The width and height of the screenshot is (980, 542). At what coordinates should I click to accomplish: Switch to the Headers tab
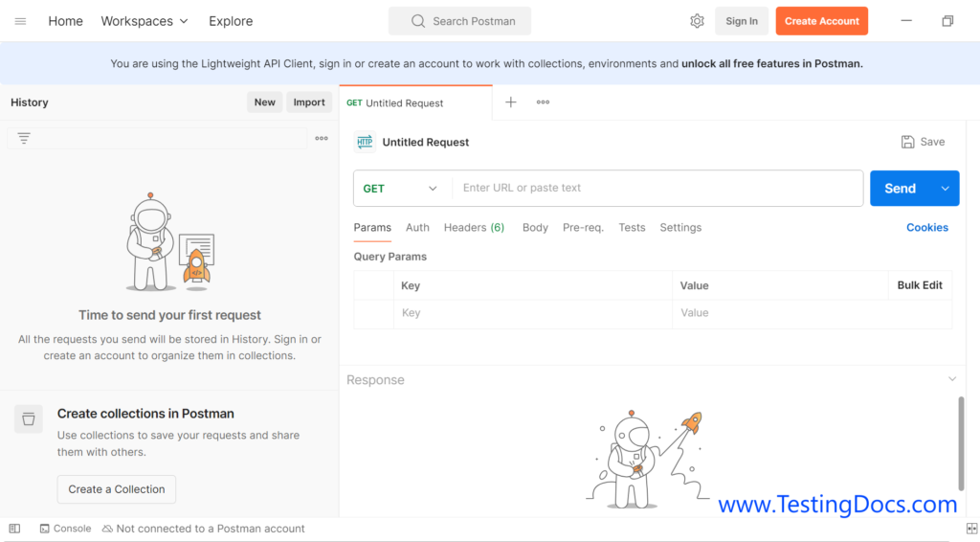(x=474, y=228)
